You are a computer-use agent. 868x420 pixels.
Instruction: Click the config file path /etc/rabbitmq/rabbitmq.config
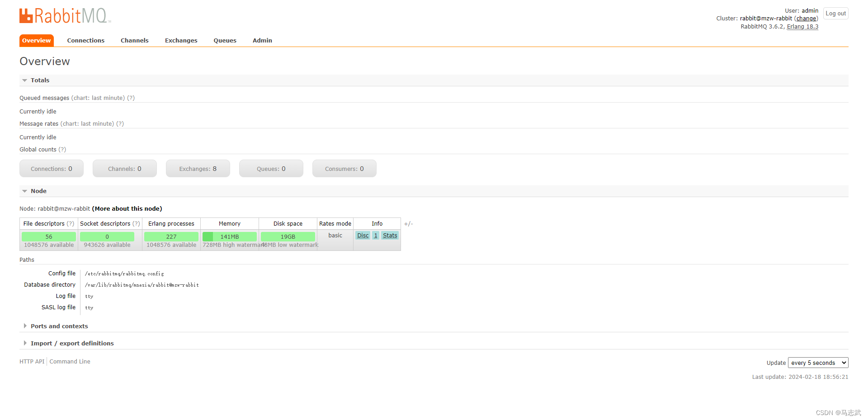pyautogui.click(x=124, y=274)
